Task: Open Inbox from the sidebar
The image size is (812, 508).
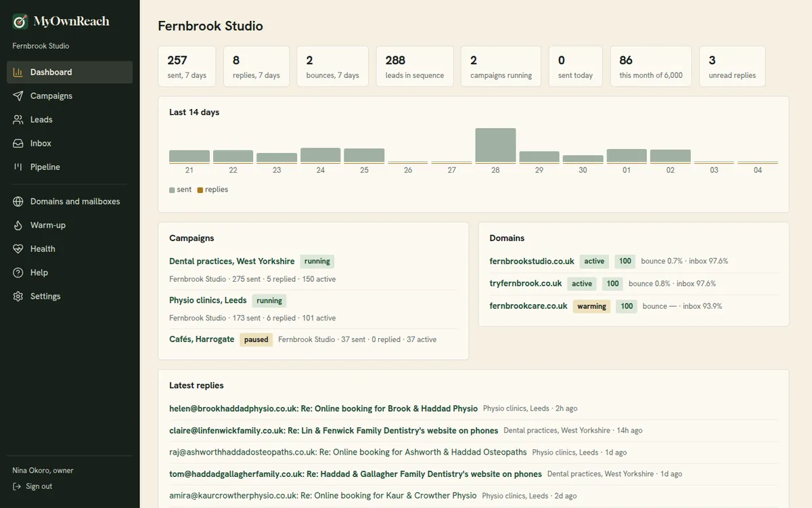Action: [70, 143]
